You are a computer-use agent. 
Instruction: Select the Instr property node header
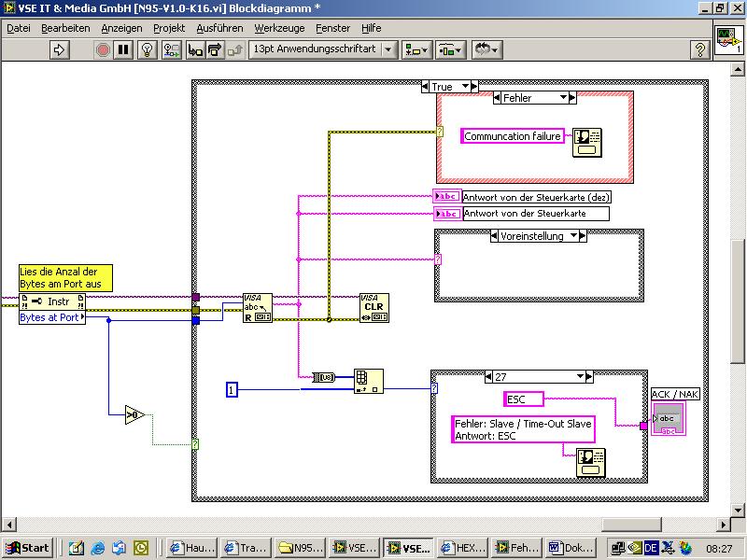52,301
